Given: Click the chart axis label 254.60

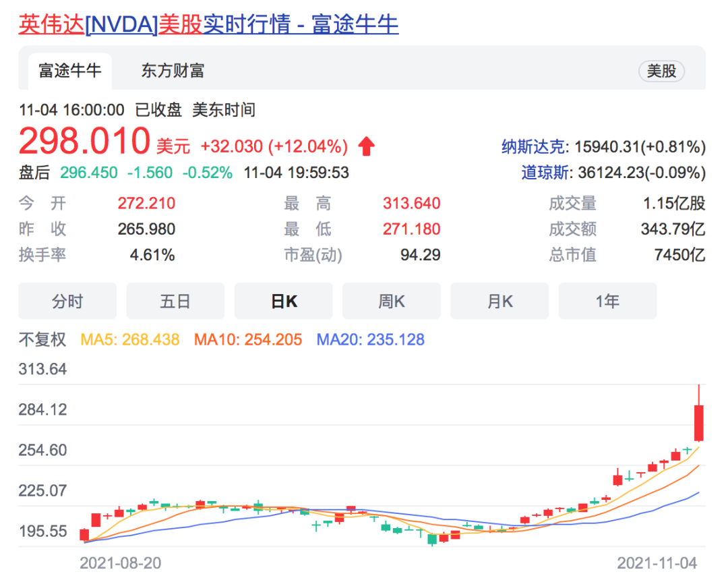Looking at the screenshot, I should pyautogui.click(x=42, y=450).
